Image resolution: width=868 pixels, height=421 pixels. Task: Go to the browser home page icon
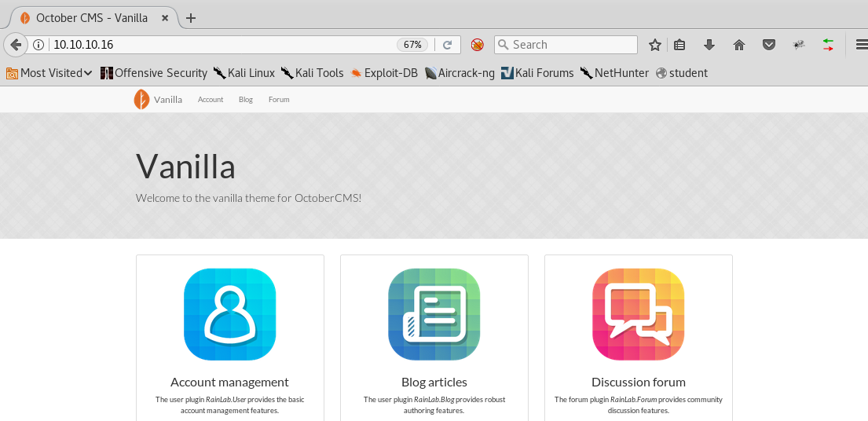pyautogui.click(x=738, y=45)
